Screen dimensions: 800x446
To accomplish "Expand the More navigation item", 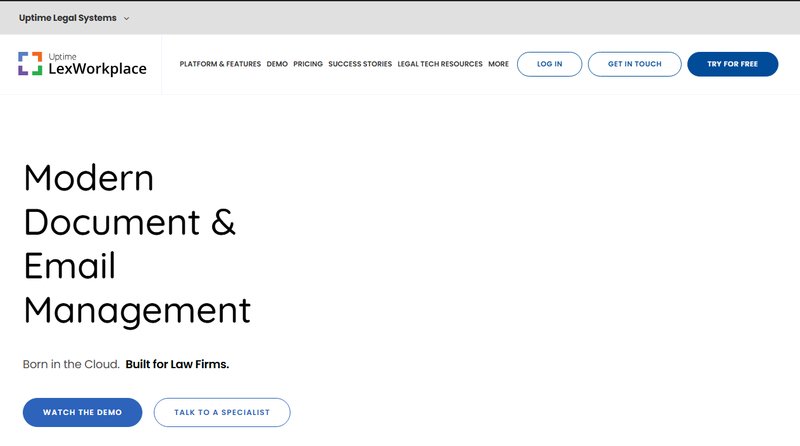I will 498,64.
